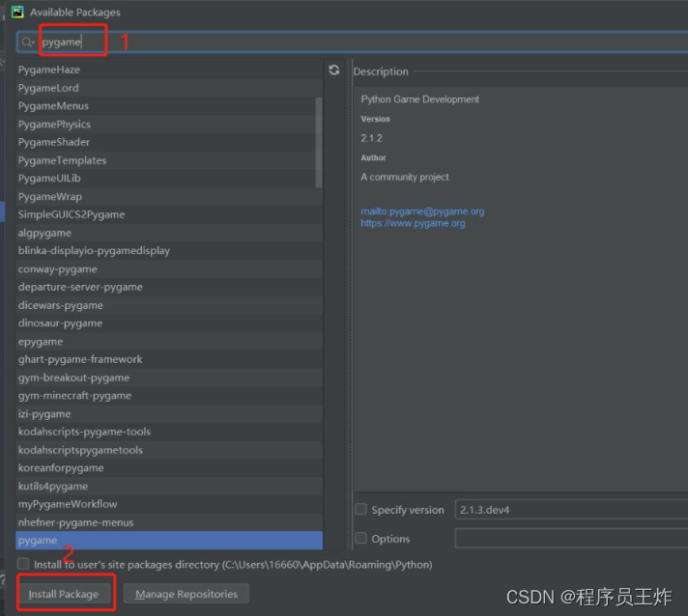The height and width of the screenshot is (616, 688).
Task: Select PygameWrap in the package list
Action: point(169,196)
